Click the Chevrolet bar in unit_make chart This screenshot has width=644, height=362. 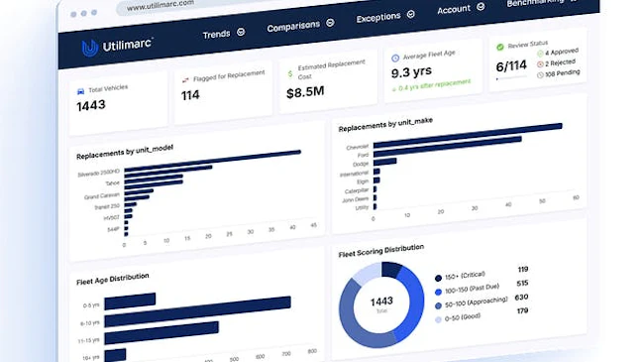coord(468,135)
